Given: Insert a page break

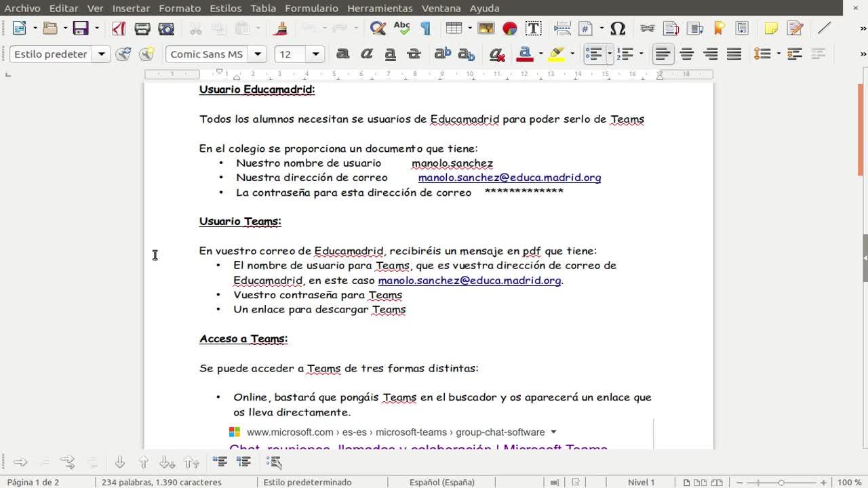Looking at the screenshot, I should (x=562, y=28).
